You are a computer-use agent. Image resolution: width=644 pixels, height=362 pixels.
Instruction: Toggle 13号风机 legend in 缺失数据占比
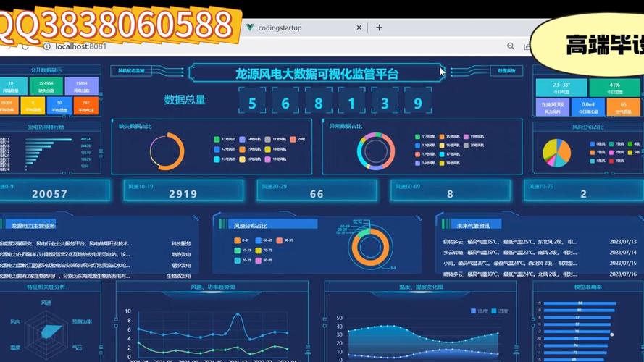click(225, 159)
